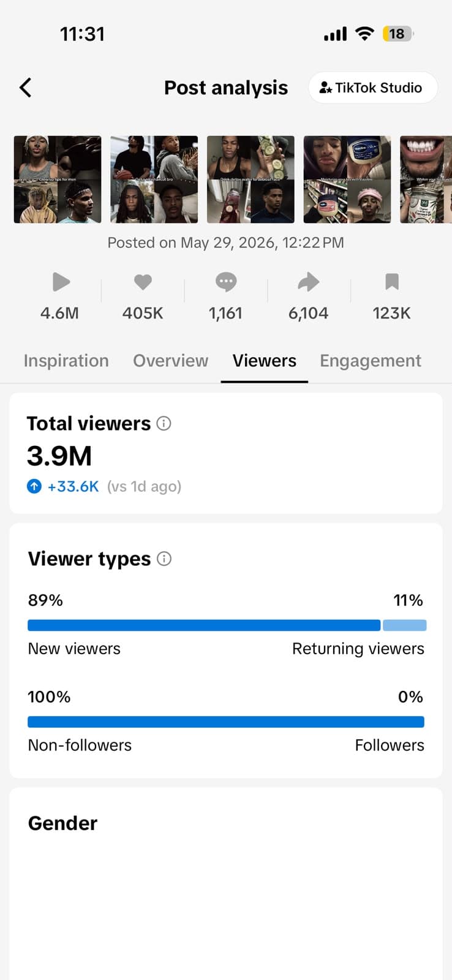Open the haircut slideshow thumbnail
Image resolution: width=452 pixels, height=980 pixels.
click(x=154, y=179)
